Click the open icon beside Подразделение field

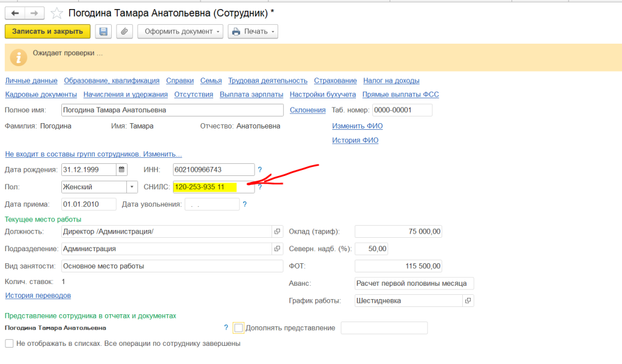click(278, 249)
